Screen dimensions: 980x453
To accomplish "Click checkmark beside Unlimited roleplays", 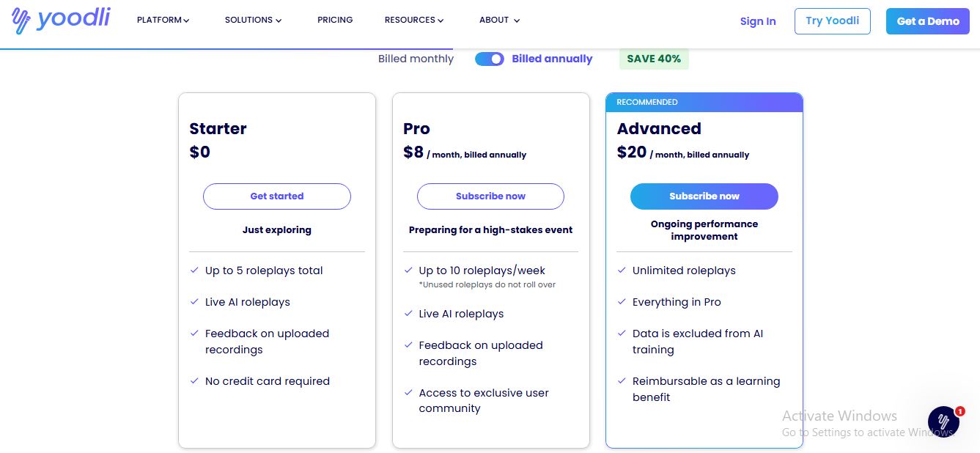I will click(622, 270).
